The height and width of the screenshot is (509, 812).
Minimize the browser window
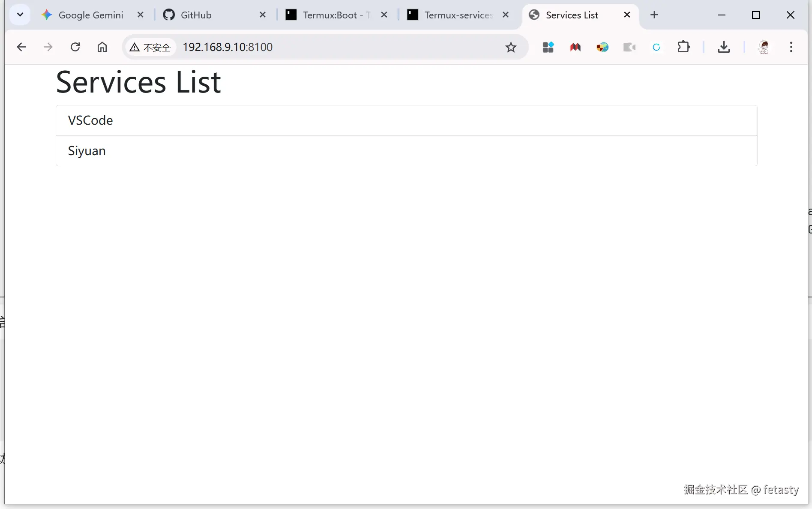coord(722,15)
